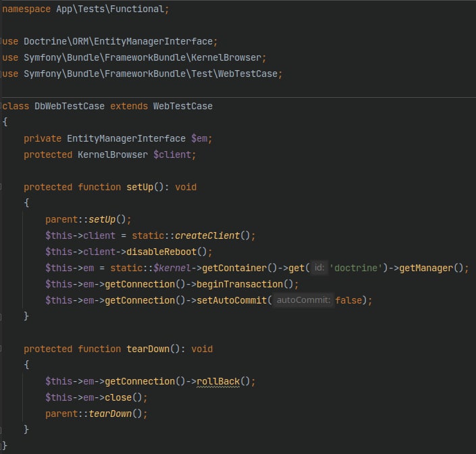The width and height of the screenshot is (476, 454).
Task: Click the 'void' return type of tearDown()
Action: pyautogui.click(x=202, y=349)
